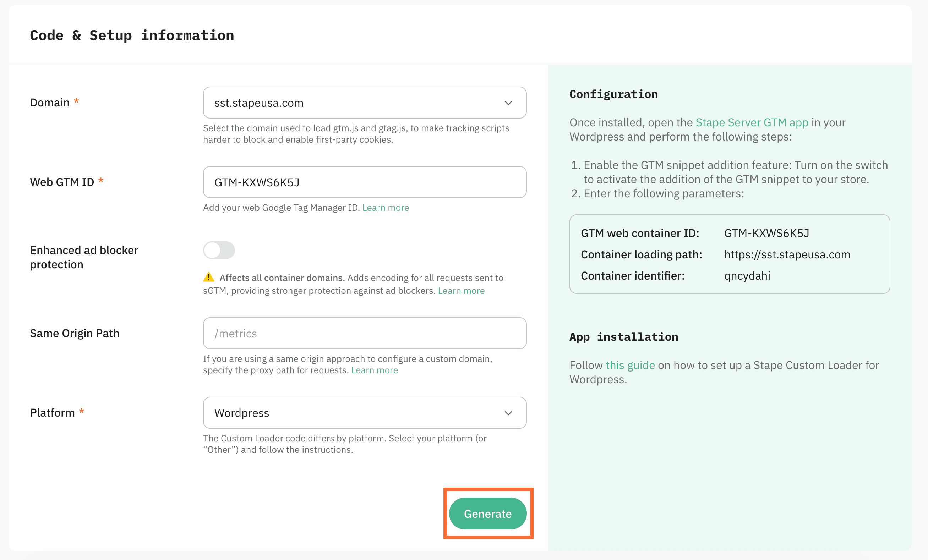The image size is (928, 560).
Task: Click the Same Origin Path input field
Action: click(x=364, y=333)
